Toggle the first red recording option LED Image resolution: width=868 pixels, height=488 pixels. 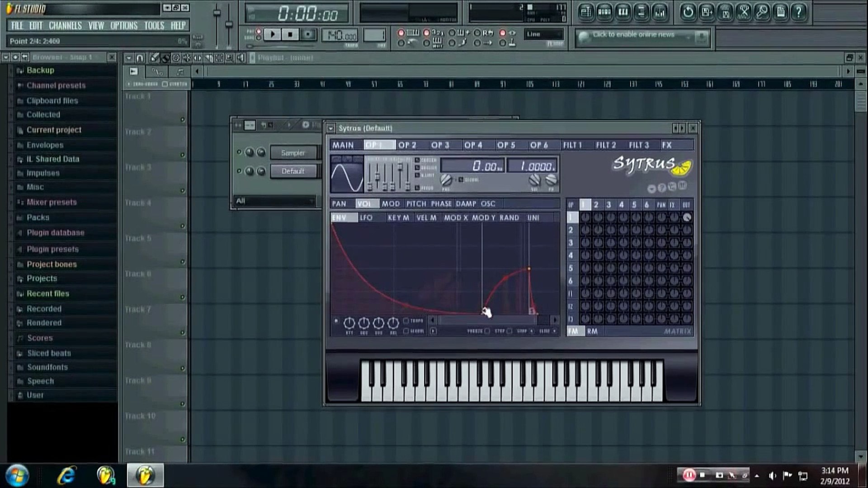(401, 33)
